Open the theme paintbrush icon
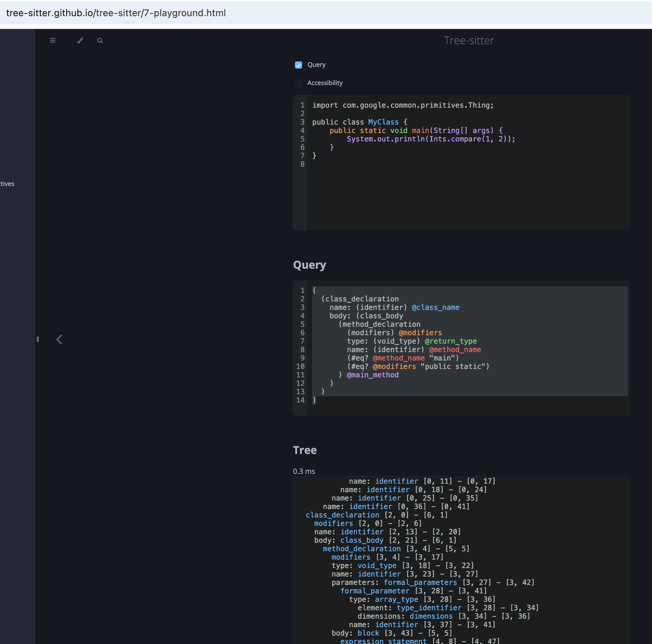Screen dimensions: 652x644 80,41
